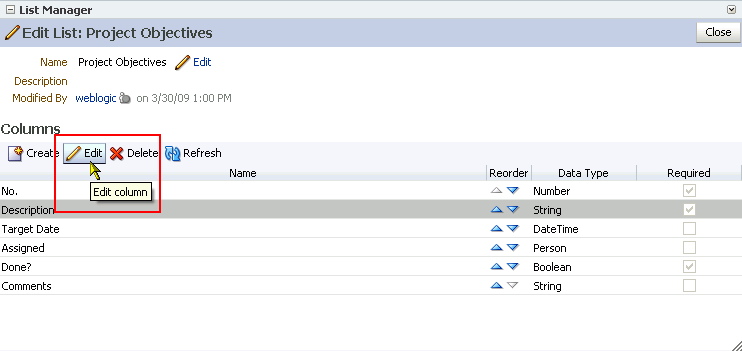
Task: Click the Comments column's disabled down arrow
Action: 512,285
